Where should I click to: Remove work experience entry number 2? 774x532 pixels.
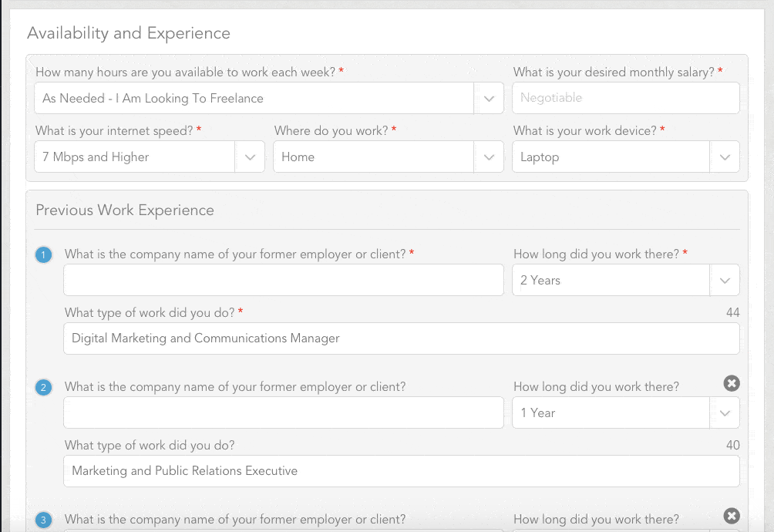732,383
